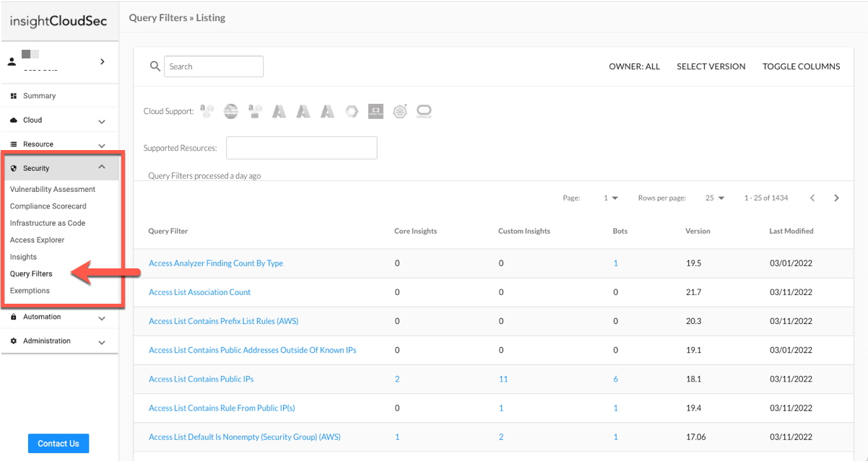
Task: Open the Page number dropdown
Action: coord(610,197)
